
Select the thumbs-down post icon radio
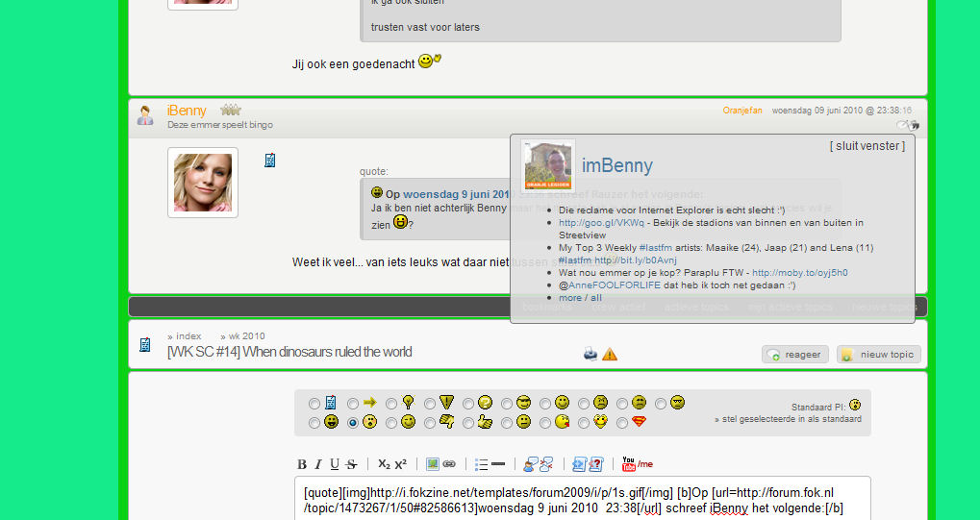coord(430,422)
